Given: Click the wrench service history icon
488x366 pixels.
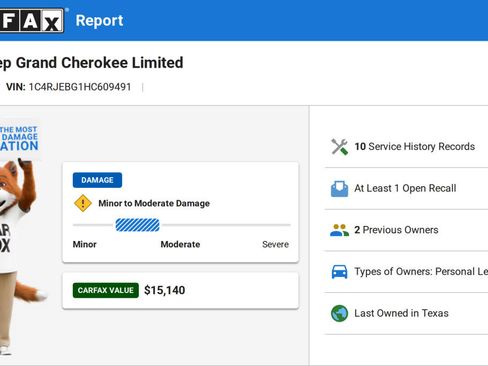Looking at the screenshot, I should tap(339, 147).
